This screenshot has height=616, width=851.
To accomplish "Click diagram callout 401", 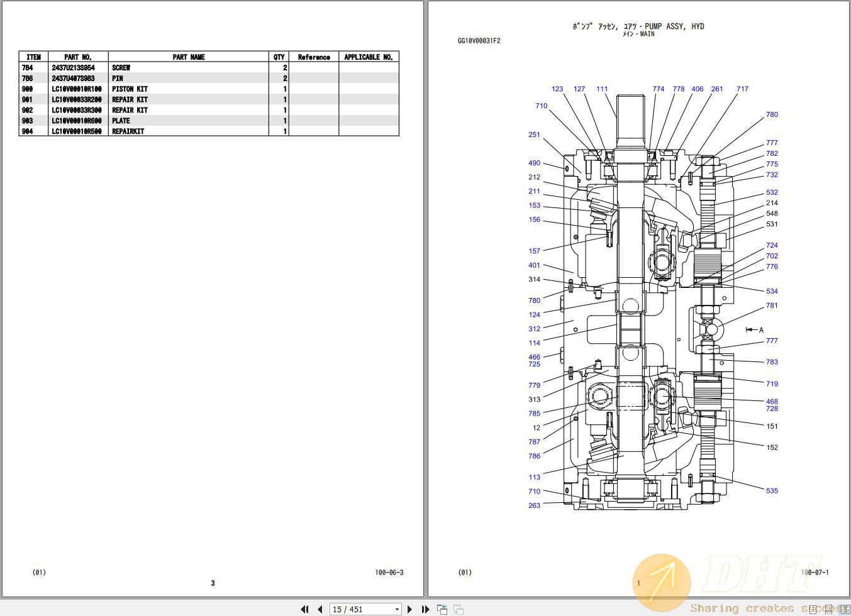I will click(534, 265).
